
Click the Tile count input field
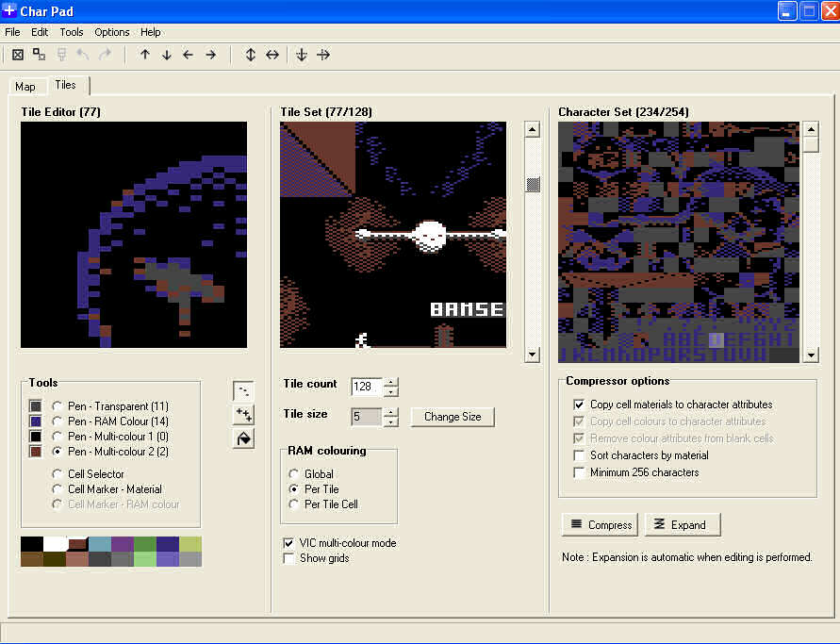tap(367, 387)
